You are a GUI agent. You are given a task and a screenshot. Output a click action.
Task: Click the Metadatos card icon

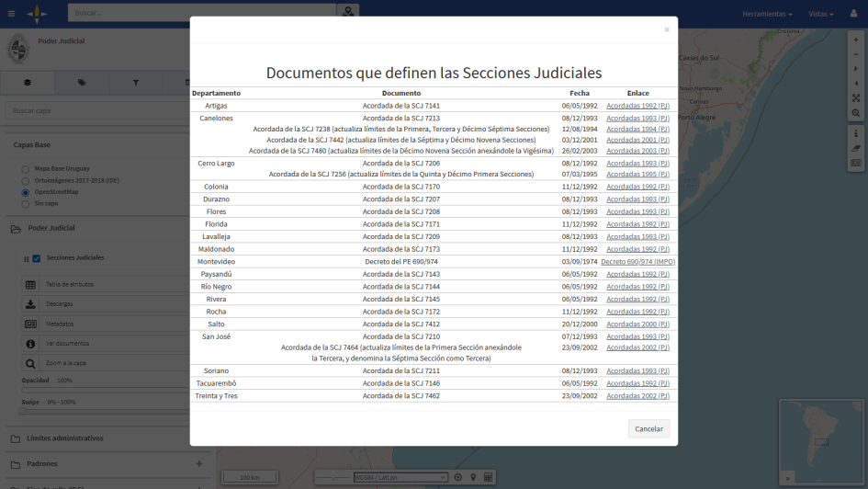30,324
